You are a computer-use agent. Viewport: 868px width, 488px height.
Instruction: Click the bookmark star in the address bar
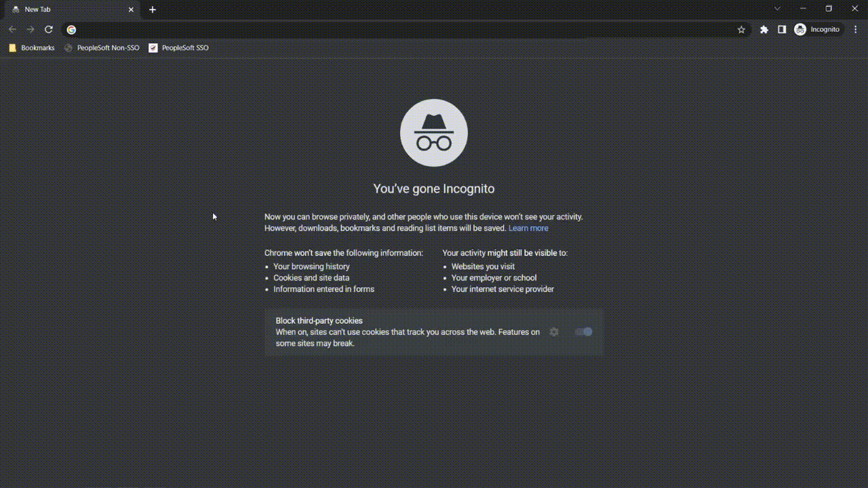(x=741, y=29)
